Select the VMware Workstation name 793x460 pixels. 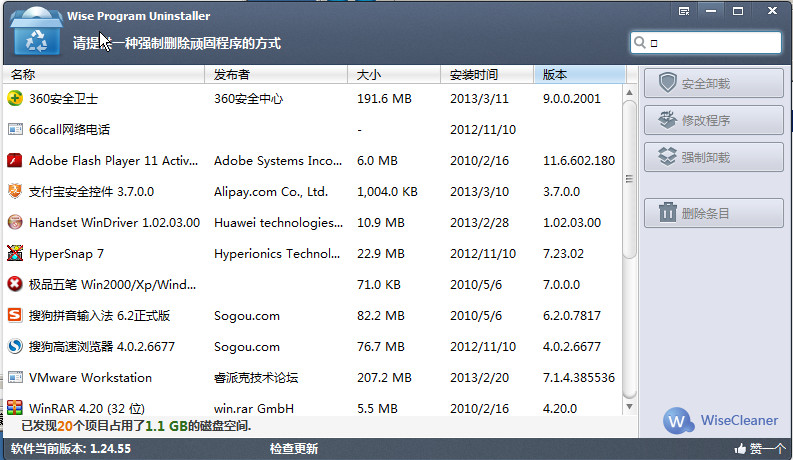pos(91,378)
